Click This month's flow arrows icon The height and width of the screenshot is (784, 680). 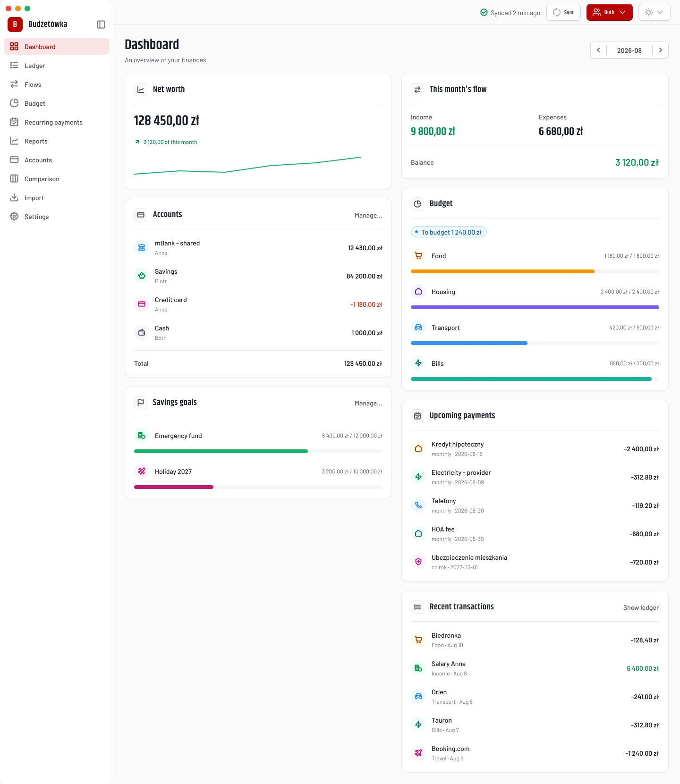coord(417,89)
